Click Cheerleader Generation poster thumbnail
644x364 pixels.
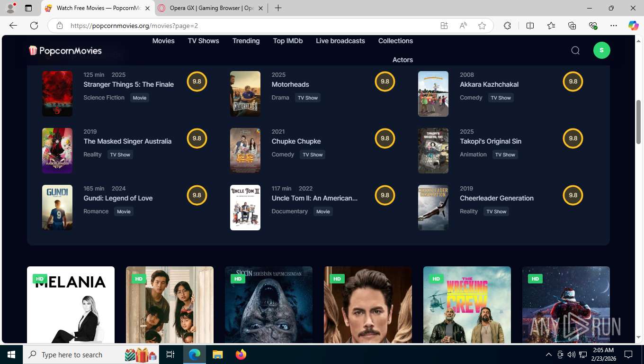click(x=433, y=208)
